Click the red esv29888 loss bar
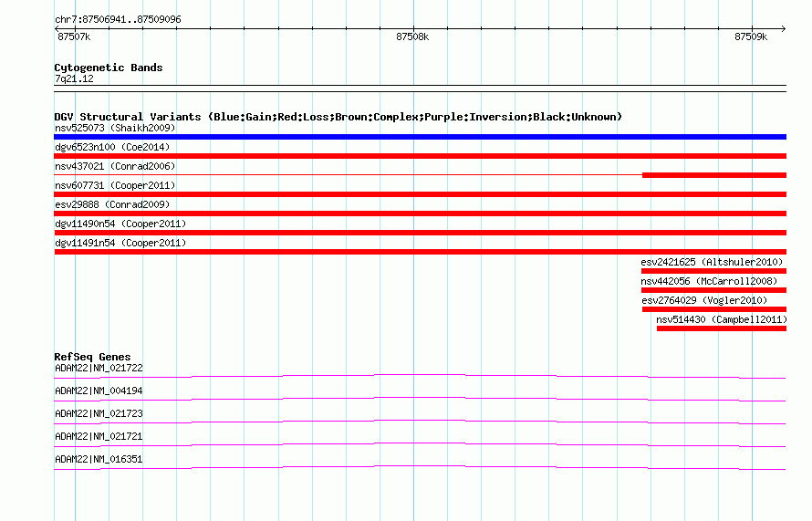Image resolution: width=812 pixels, height=521 pixels. coord(420,214)
